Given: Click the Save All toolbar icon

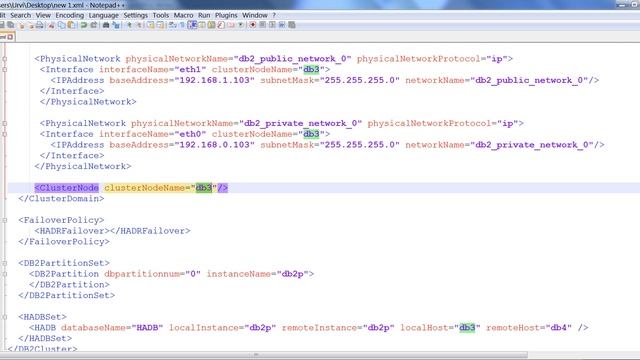Looking at the screenshot, I should tap(11, 25).
